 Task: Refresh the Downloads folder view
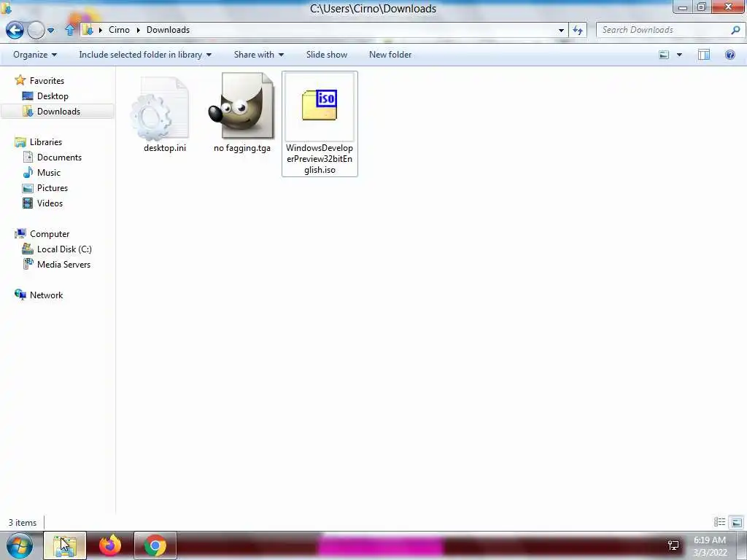pyautogui.click(x=578, y=30)
